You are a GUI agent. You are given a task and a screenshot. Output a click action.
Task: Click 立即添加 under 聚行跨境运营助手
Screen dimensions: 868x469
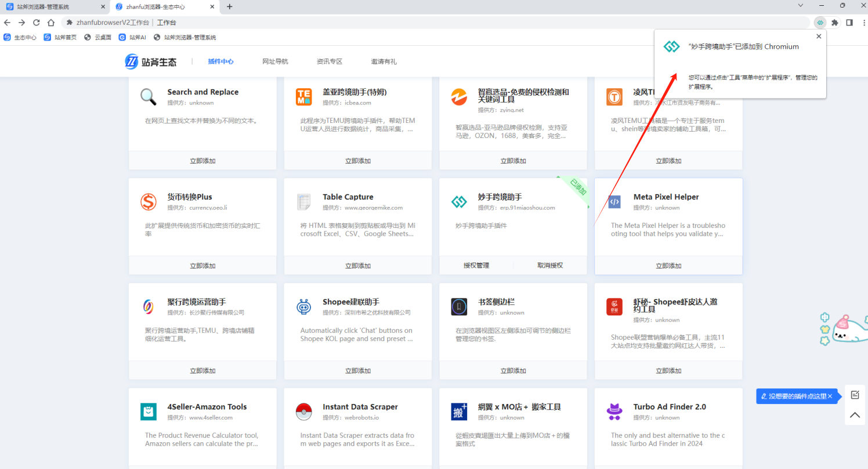[202, 371]
